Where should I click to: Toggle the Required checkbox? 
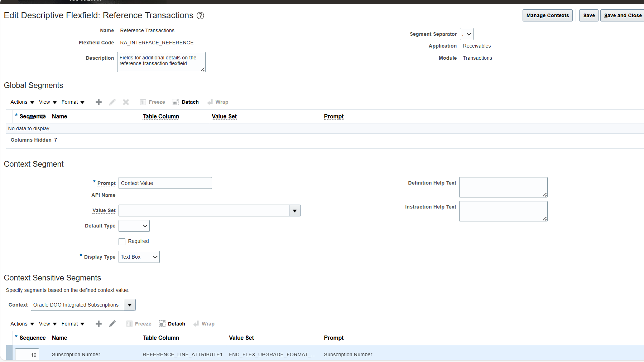tap(122, 242)
